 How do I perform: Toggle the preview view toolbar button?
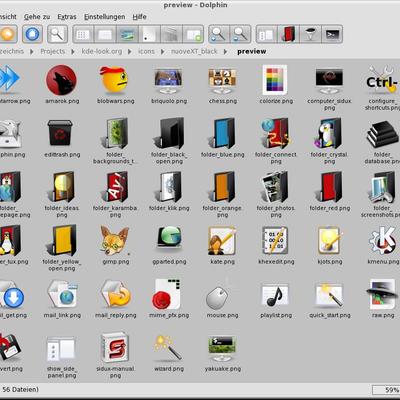[127, 34]
